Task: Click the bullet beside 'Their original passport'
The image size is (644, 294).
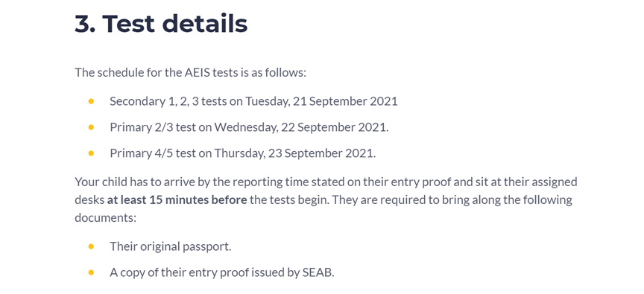Action: [x=91, y=247]
